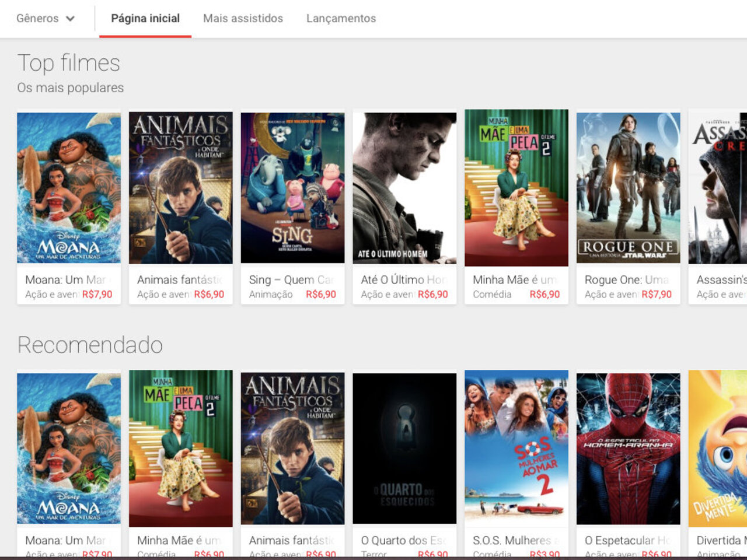Screen dimensions: 747x560
Task: Open the Gêneros dropdown
Action: coord(46,18)
